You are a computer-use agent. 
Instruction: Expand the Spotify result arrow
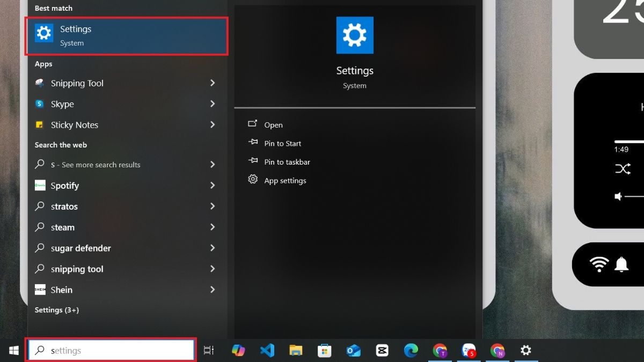[x=213, y=185]
